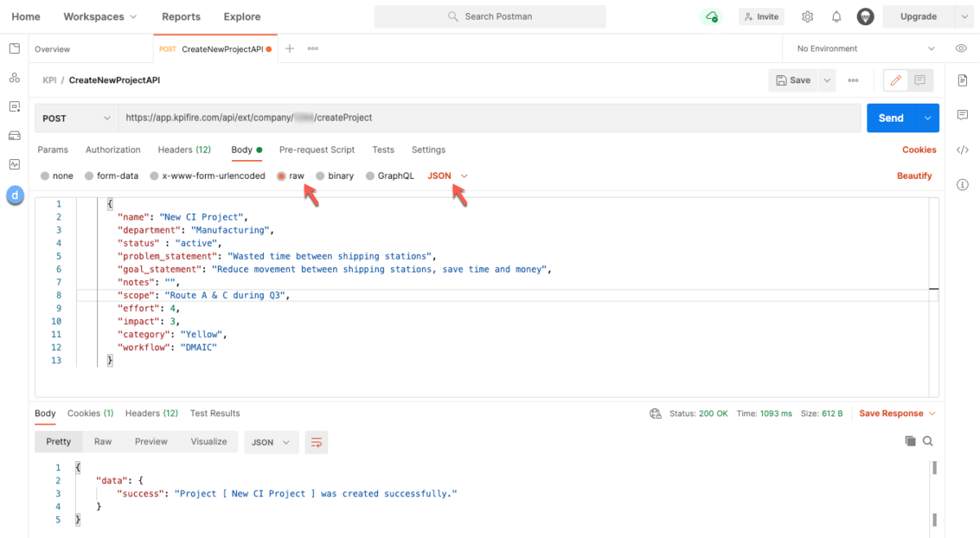Open search in response body
Viewport: 980px width, 538px height.
928,440
